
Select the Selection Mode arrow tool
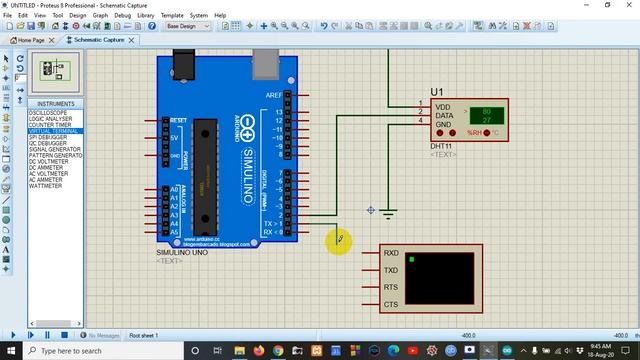6,59
